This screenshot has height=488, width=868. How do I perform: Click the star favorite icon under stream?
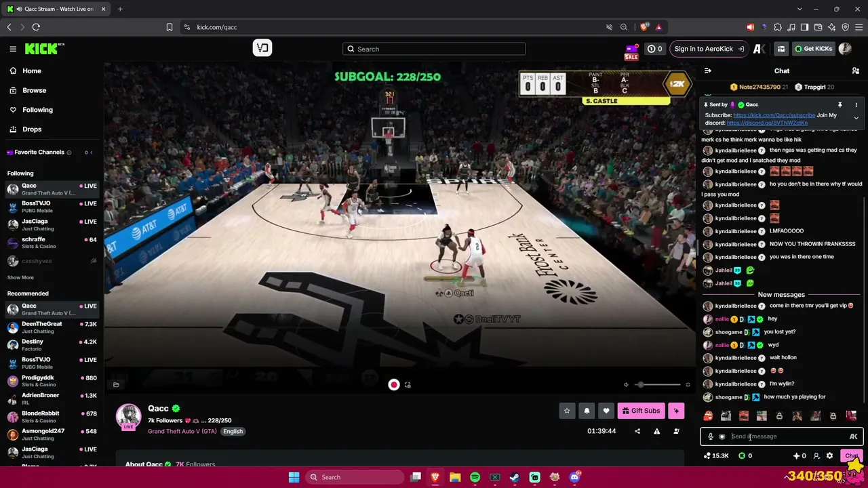point(567,411)
